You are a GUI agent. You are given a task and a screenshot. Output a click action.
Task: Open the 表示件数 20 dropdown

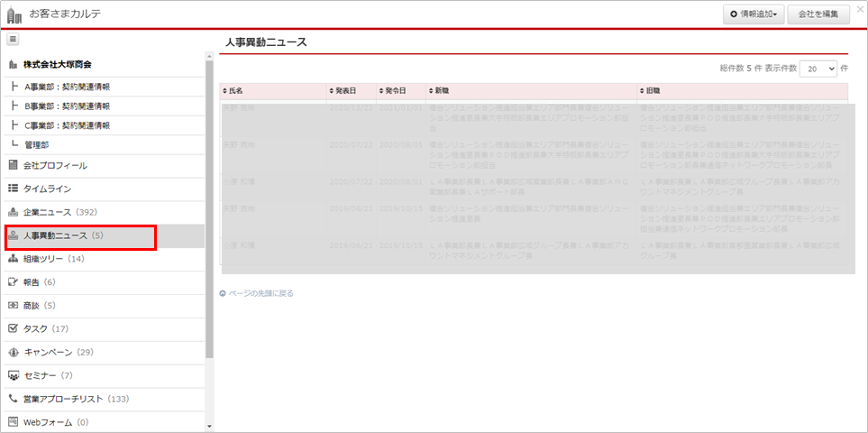(818, 69)
